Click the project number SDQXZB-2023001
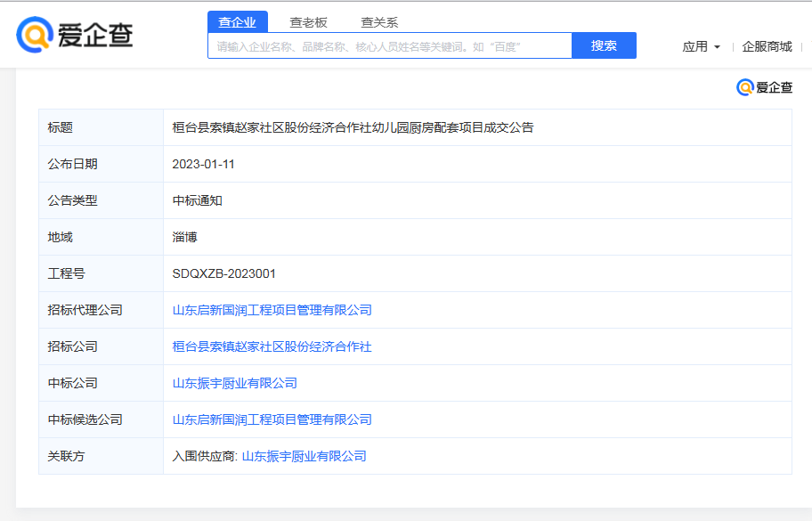Screen dimensions: 812x521 [223, 273]
